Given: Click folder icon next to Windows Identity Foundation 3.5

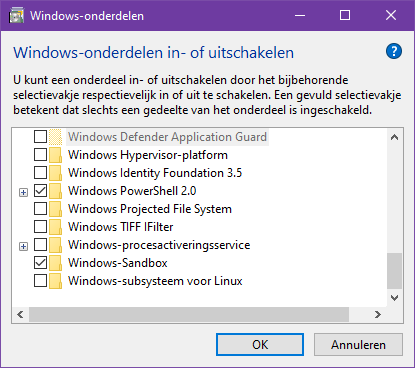Looking at the screenshot, I should 55,173.
